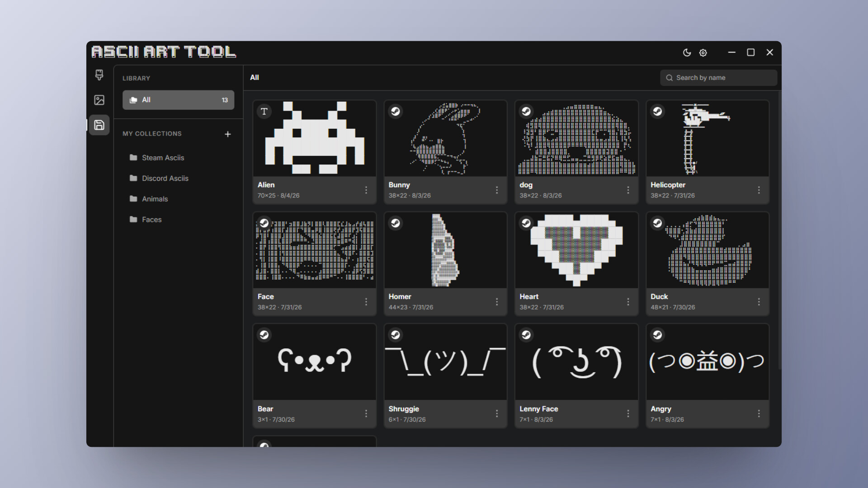
Task: Open the Bear card options menu
Action: tap(366, 414)
